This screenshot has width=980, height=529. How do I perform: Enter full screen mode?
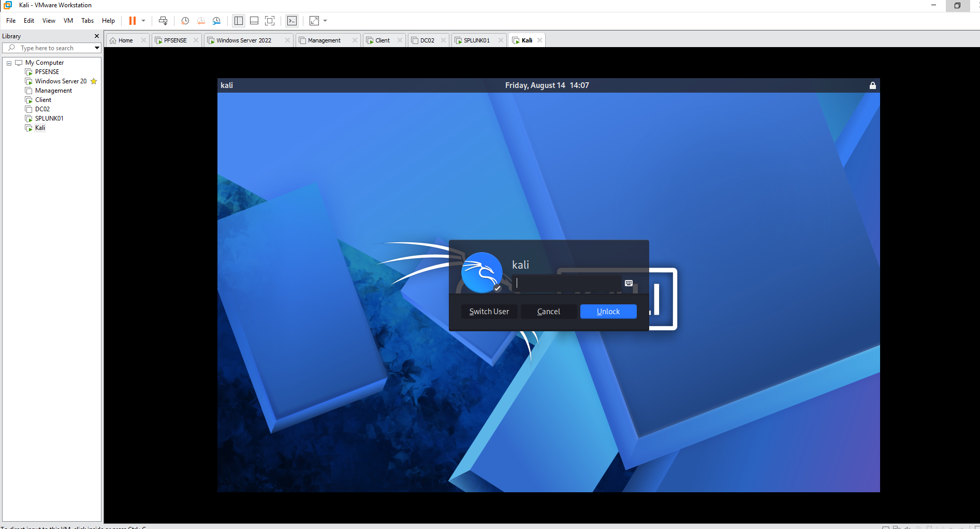270,21
